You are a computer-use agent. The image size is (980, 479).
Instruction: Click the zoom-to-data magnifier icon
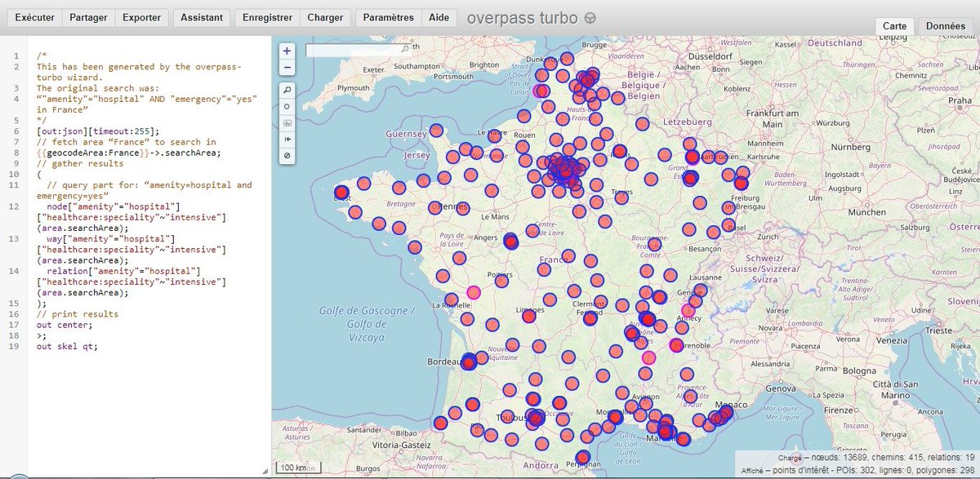click(x=287, y=90)
